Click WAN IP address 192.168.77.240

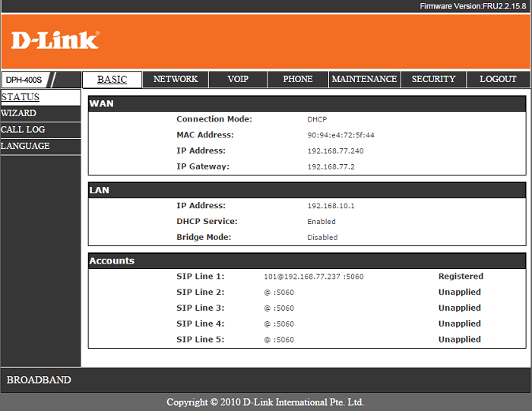pos(335,151)
